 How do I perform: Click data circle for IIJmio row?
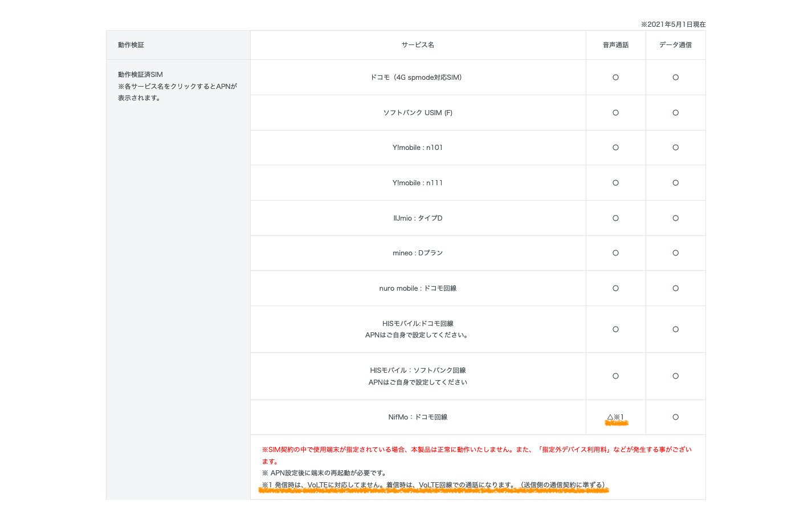675,218
